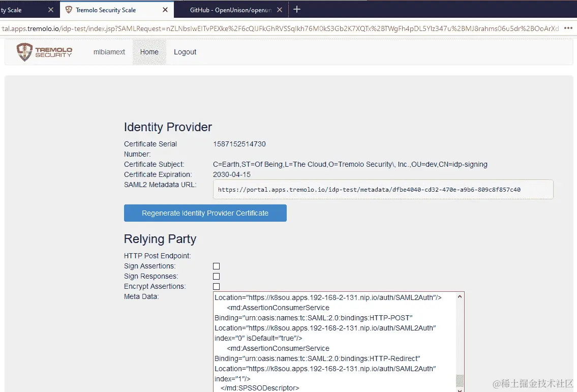Open the browser page actions ellipsis menu
The height and width of the screenshot is (392, 577).
point(568,28)
